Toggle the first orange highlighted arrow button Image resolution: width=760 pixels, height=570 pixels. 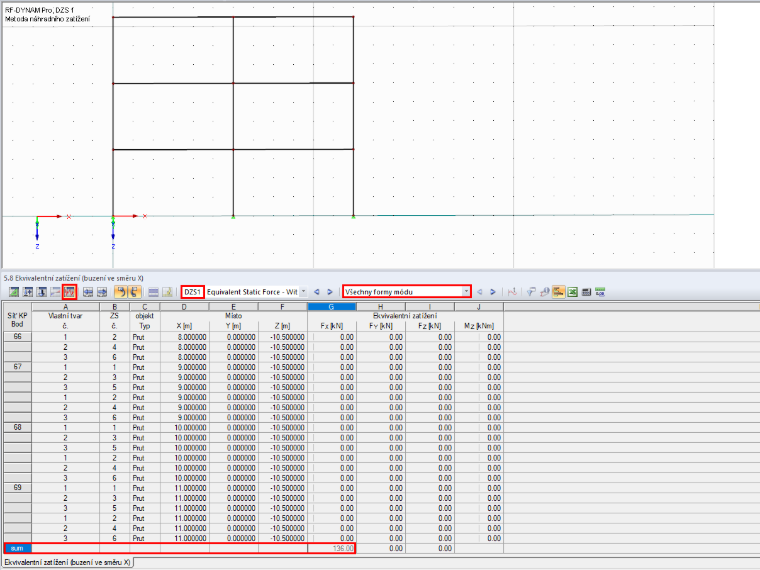pyautogui.click(x=120, y=292)
